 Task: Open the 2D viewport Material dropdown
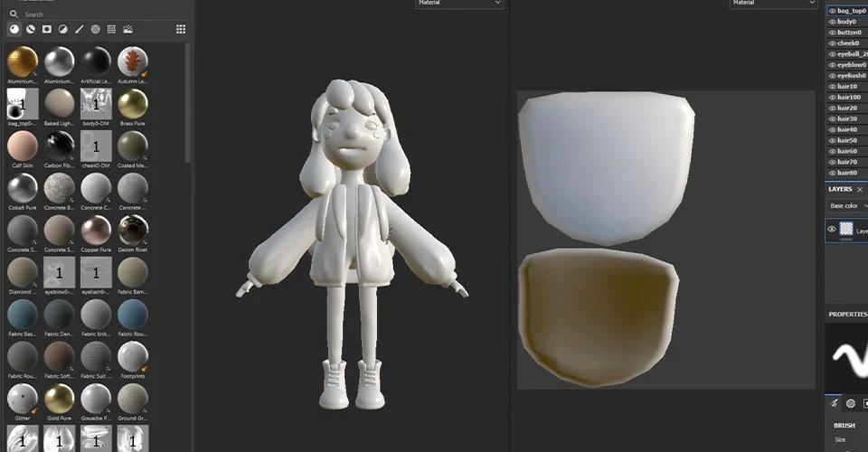pyautogui.click(x=773, y=4)
